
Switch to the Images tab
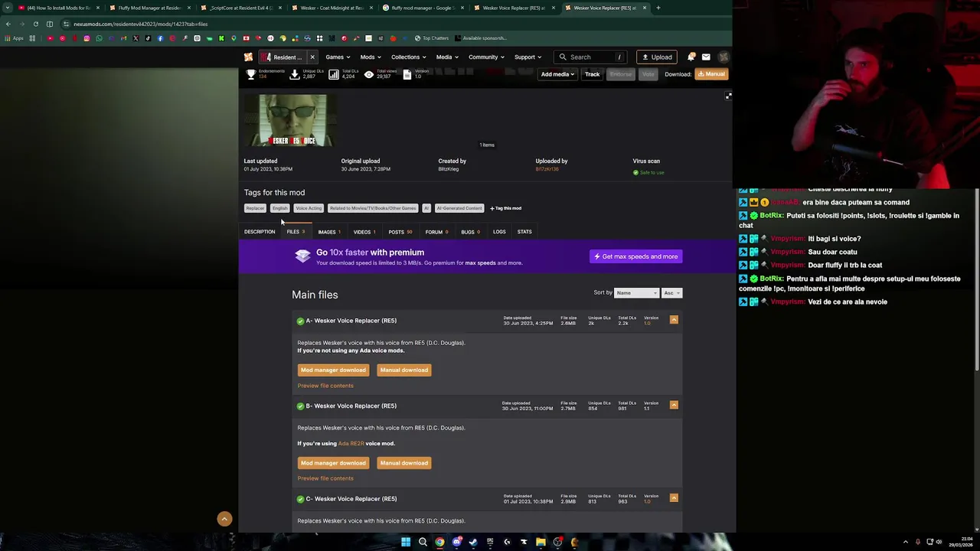coord(329,232)
